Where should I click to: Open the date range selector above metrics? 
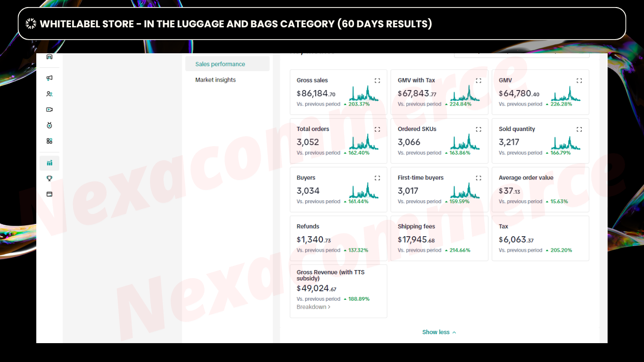tap(521, 55)
